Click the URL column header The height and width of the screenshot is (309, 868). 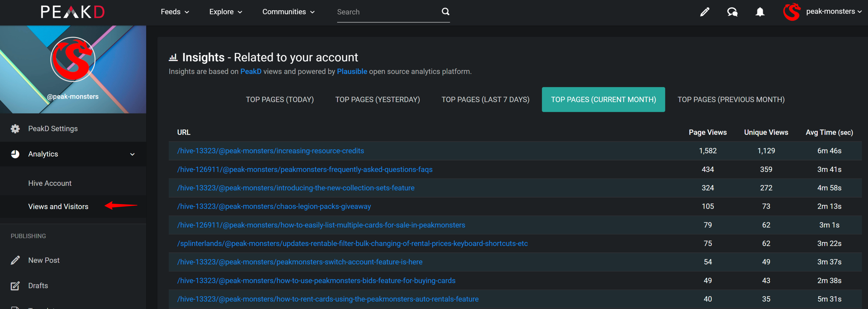point(184,132)
